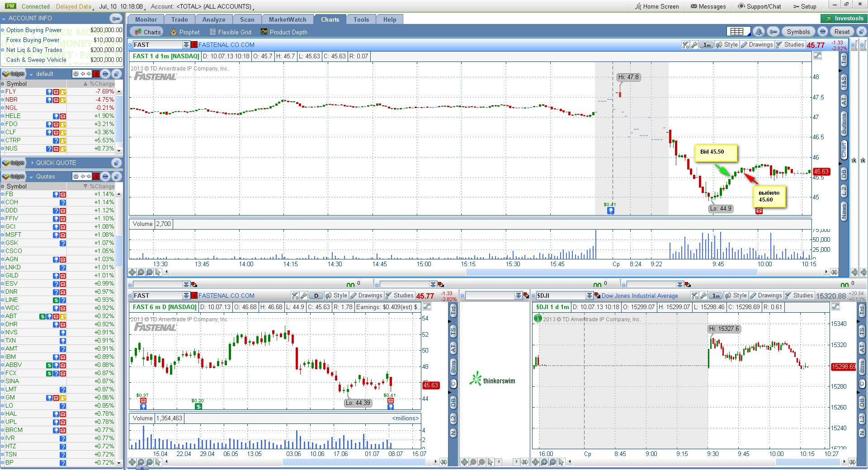Open Drawings on the top chart

click(x=757, y=45)
